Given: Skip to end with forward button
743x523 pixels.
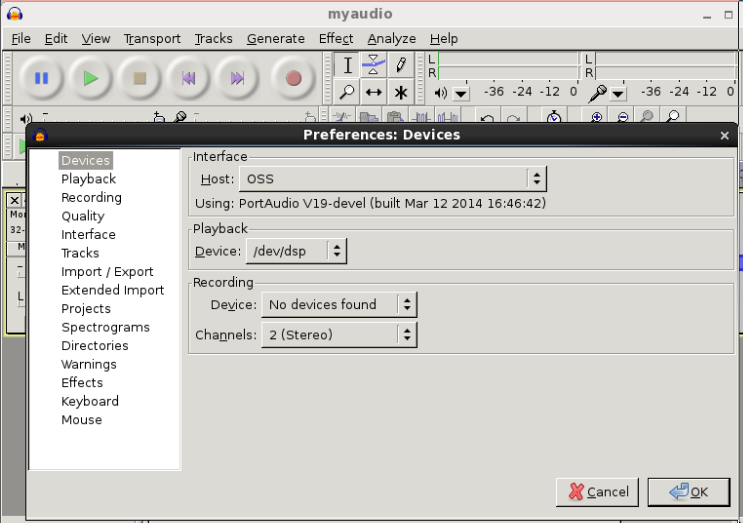Looking at the screenshot, I should (x=238, y=78).
